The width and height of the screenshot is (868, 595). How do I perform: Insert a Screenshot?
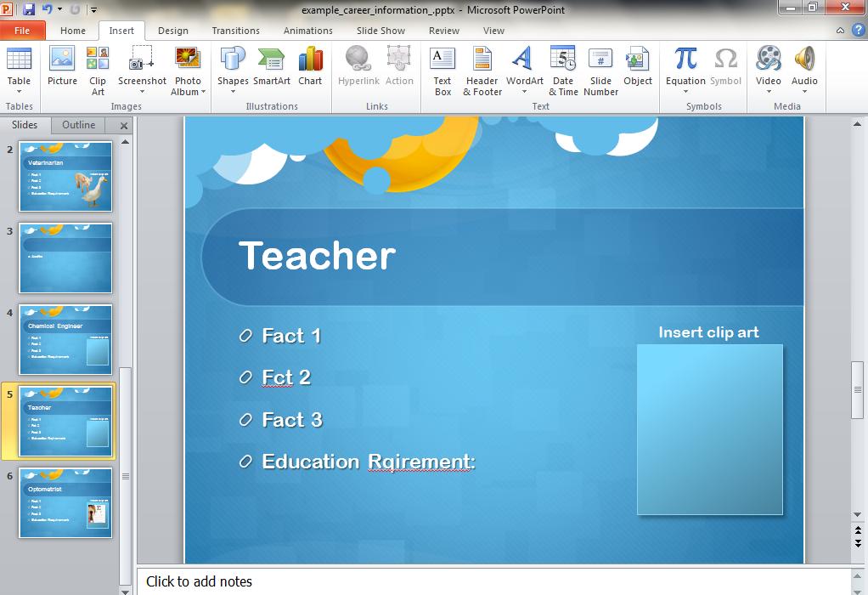(141, 64)
